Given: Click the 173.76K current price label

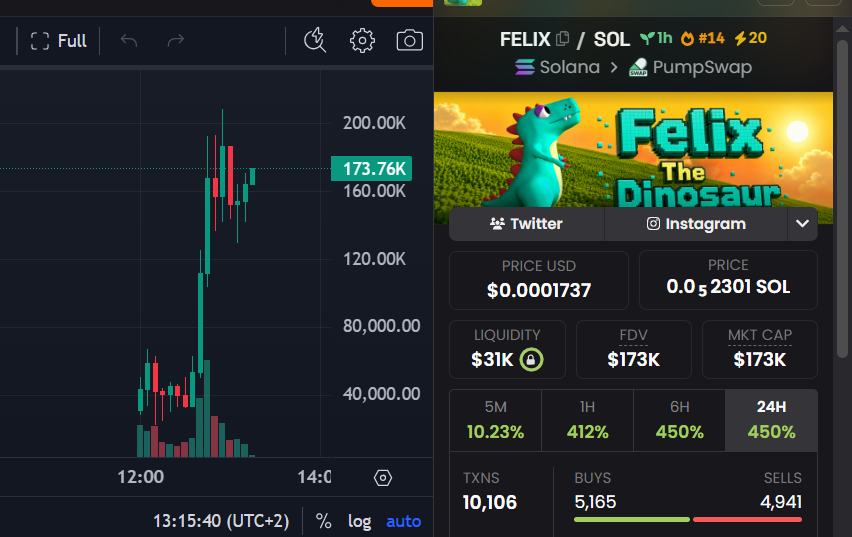Looking at the screenshot, I should point(372,168).
